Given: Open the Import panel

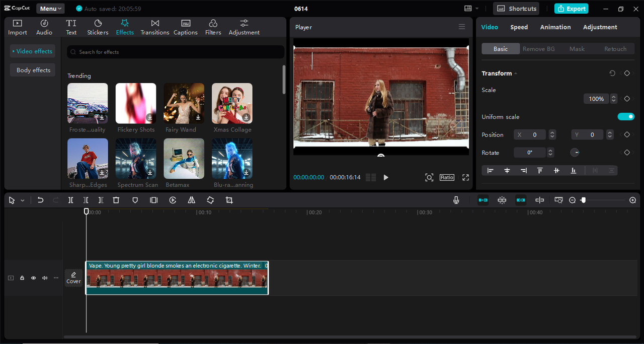Looking at the screenshot, I should click(18, 27).
